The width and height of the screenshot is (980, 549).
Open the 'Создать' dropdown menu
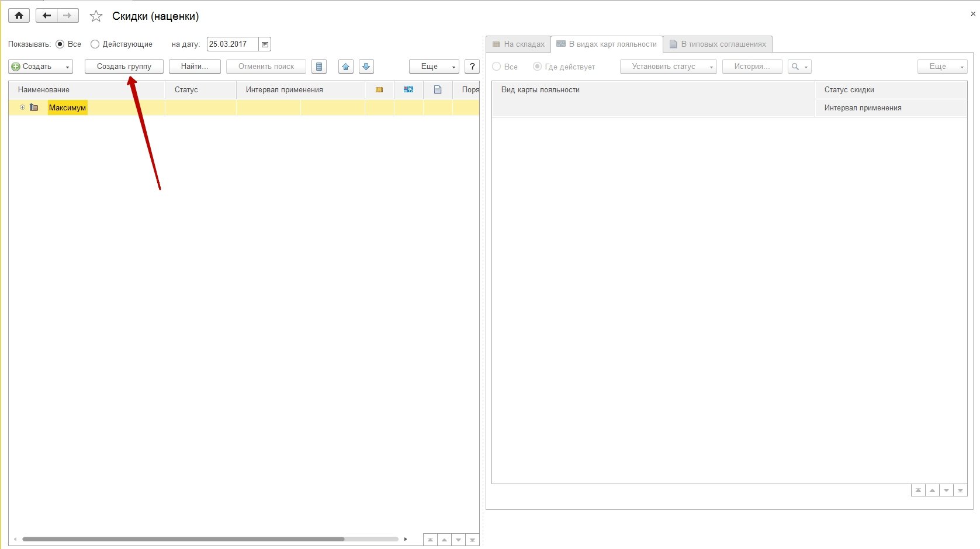pos(40,67)
